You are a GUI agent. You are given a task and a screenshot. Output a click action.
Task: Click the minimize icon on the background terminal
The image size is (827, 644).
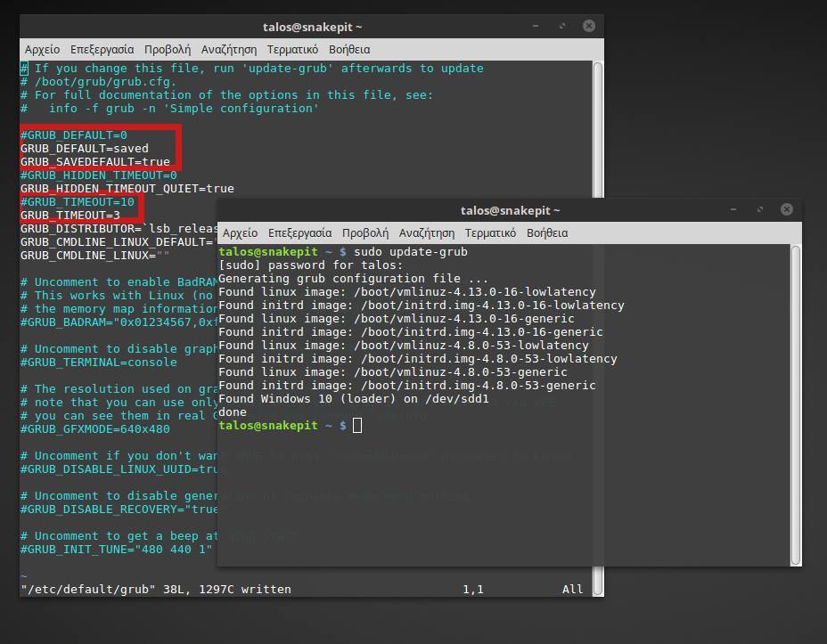[x=535, y=26]
